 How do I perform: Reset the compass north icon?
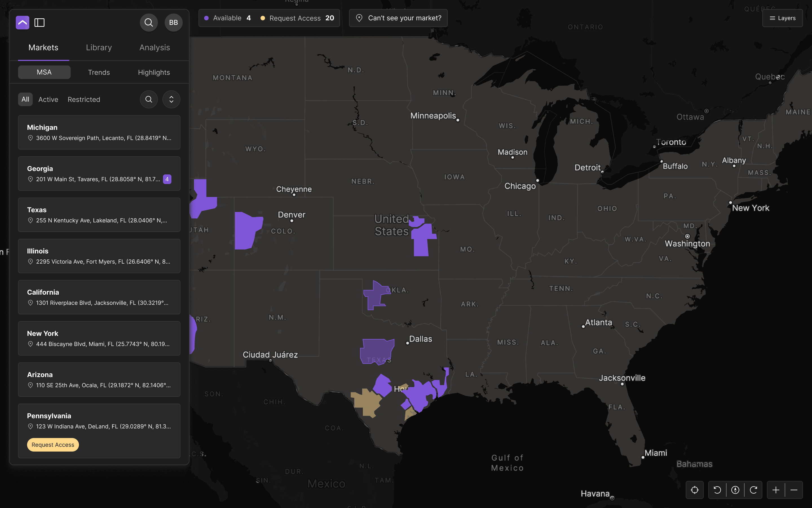(735, 490)
